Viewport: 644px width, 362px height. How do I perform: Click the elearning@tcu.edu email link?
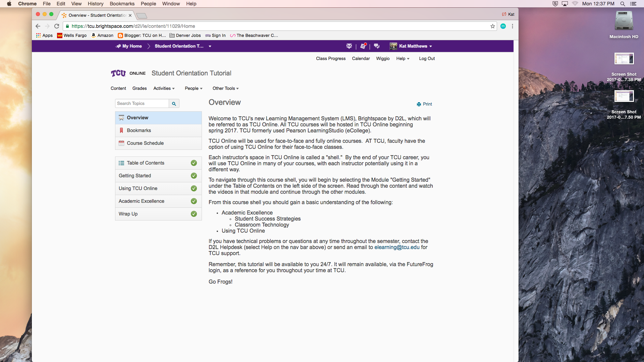click(397, 247)
